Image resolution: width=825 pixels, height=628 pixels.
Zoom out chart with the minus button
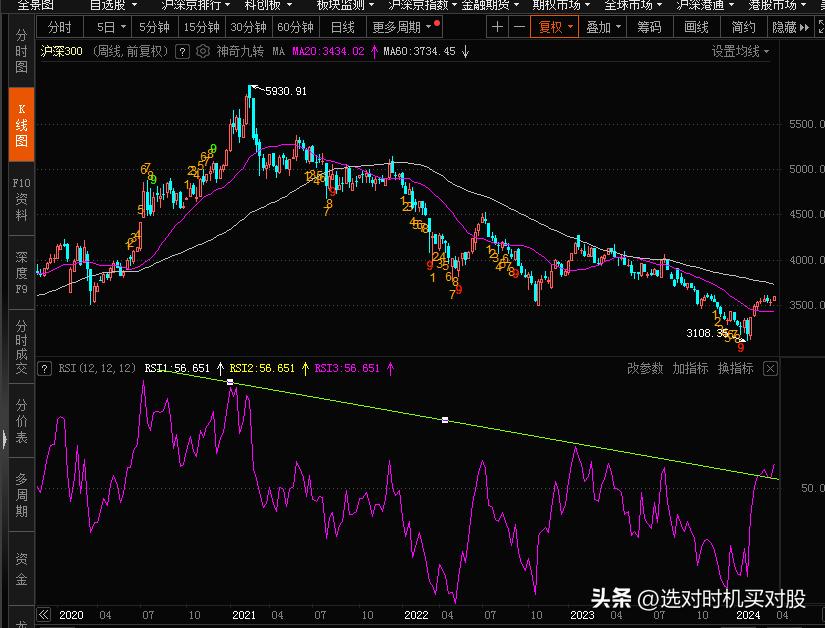coord(519,27)
